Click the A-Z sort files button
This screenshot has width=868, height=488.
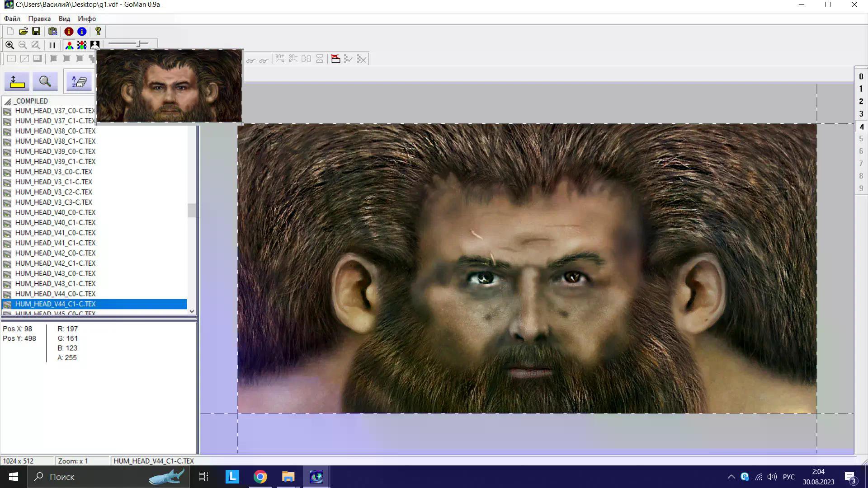(x=79, y=82)
